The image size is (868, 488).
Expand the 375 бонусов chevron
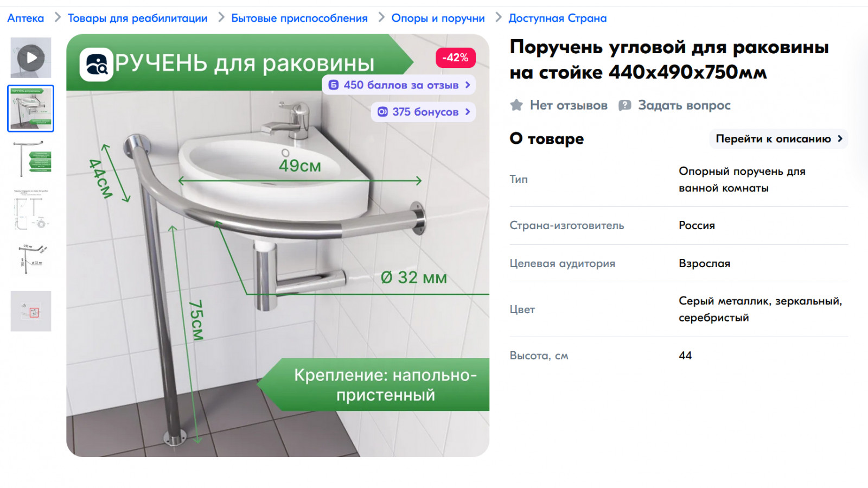tap(468, 112)
